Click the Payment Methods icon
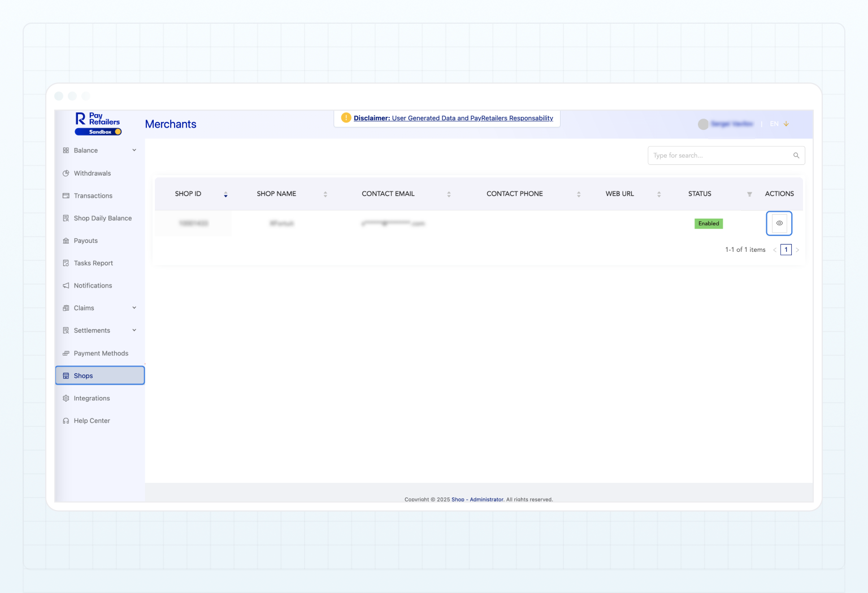Viewport: 868px width, 593px height. tap(66, 354)
